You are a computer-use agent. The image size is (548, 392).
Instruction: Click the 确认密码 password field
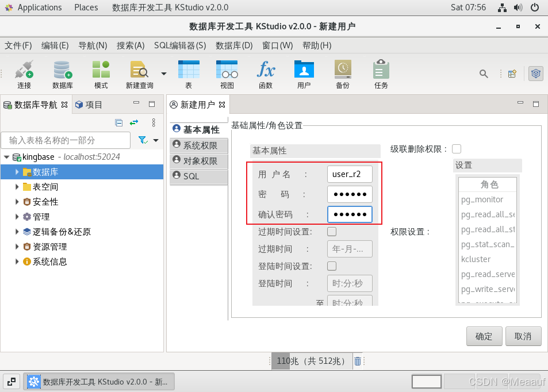350,214
